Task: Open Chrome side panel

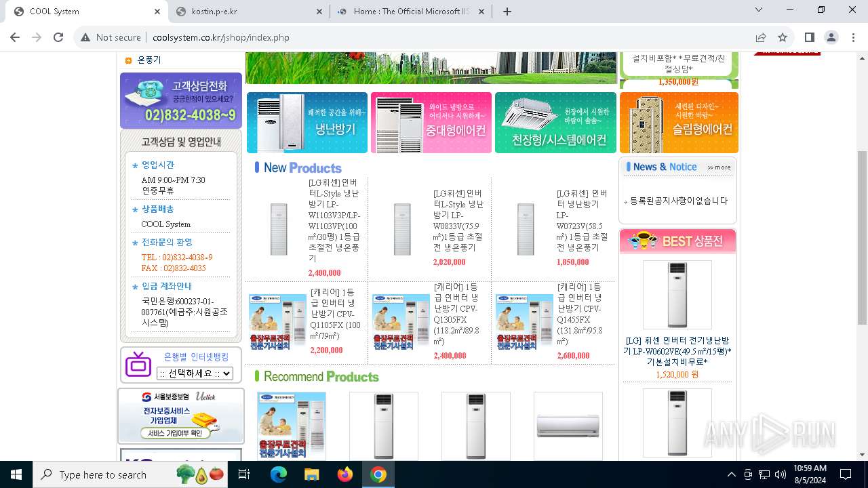Action: click(x=809, y=37)
